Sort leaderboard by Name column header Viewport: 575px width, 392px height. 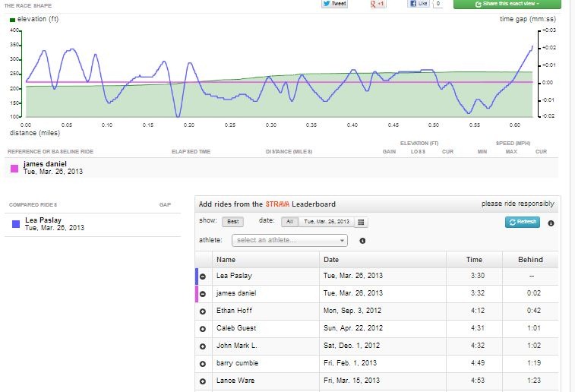point(226,260)
